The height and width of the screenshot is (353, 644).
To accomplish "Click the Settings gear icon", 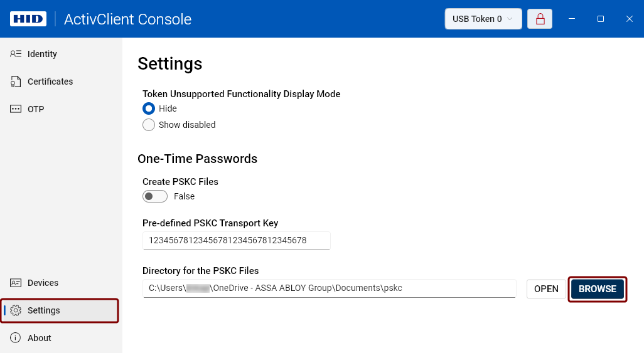I will (x=16, y=310).
